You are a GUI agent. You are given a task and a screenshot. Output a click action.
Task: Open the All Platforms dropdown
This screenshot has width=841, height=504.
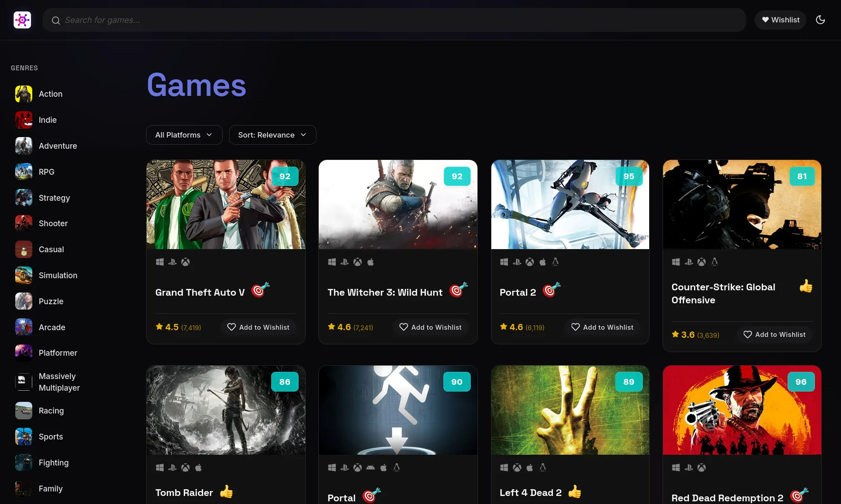tap(184, 135)
